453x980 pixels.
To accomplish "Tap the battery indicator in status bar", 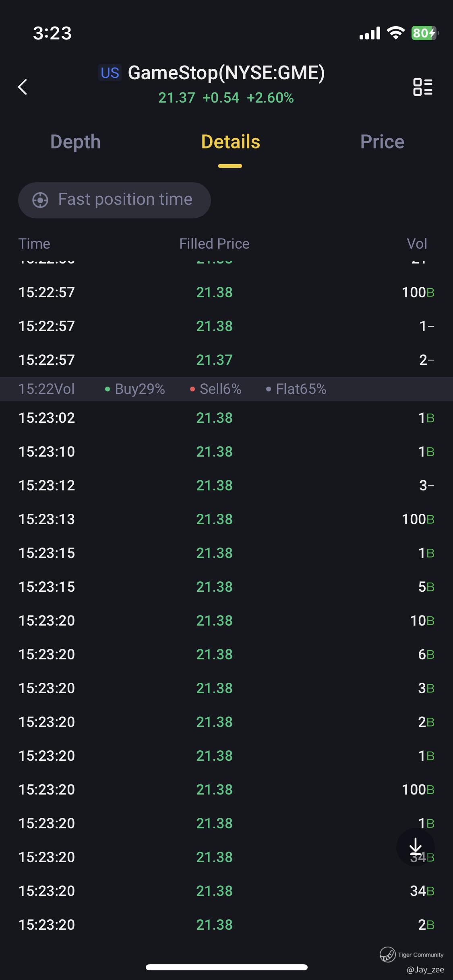I will [424, 33].
